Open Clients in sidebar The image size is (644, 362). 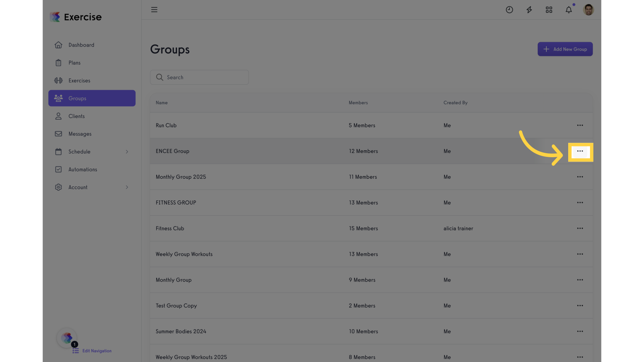[92, 116]
